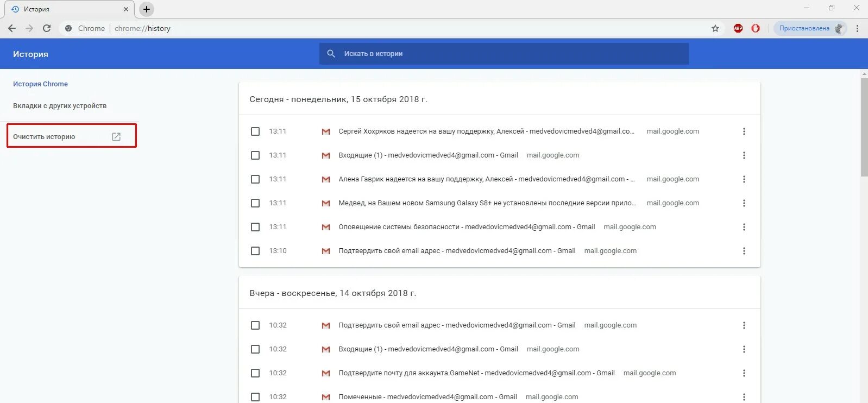
Task: Tick checkbox for 13:10 Подтвердить свой email
Action: tap(255, 251)
